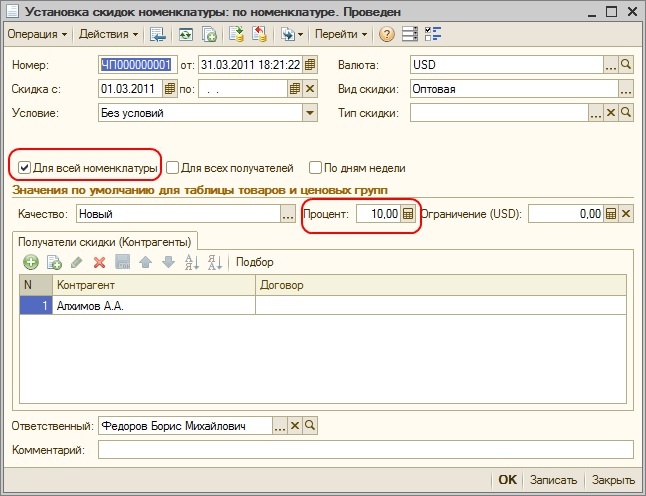
Task: Click the Записать button
Action: [x=553, y=480]
